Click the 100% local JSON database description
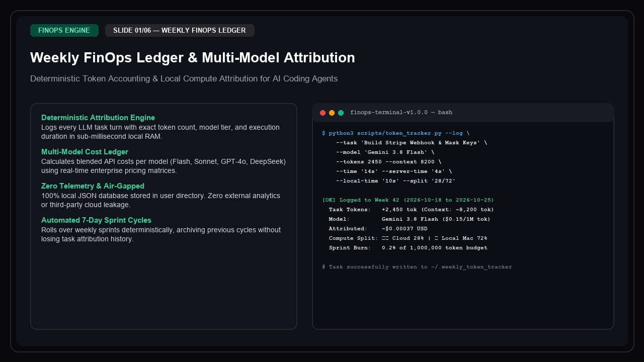The height and width of the screenshot is (362, 644). pyautogui.click(x=161, y=200)
